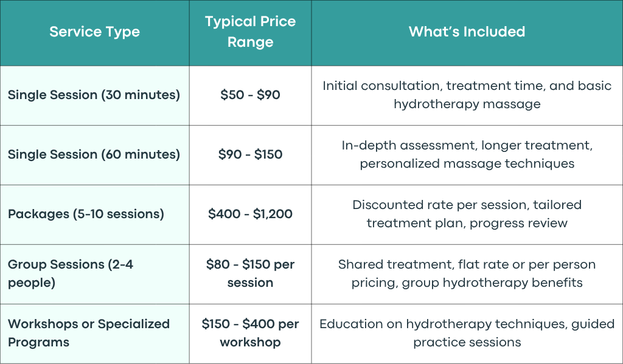Click the Service Type column header

tap(94, 32)
